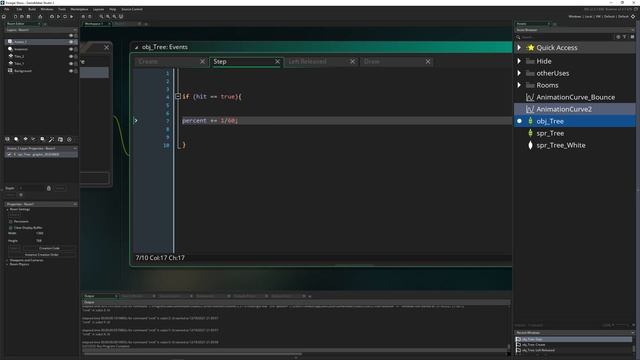Expand the Quick Access folder

click(519, 48)
